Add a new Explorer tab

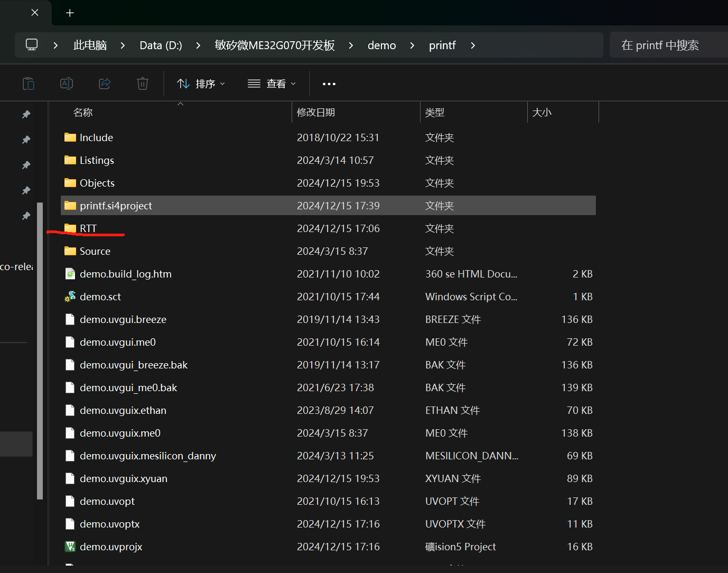click(x=70, y=13)
